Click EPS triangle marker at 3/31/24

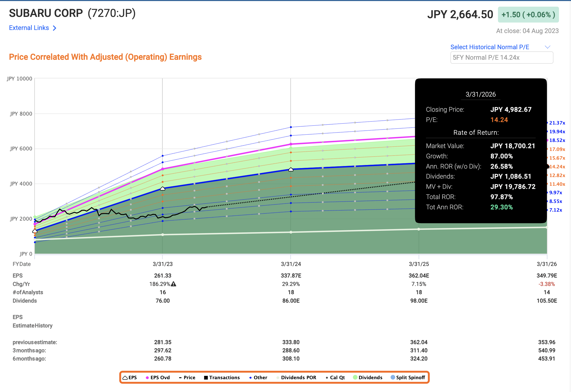coord(291,169)
